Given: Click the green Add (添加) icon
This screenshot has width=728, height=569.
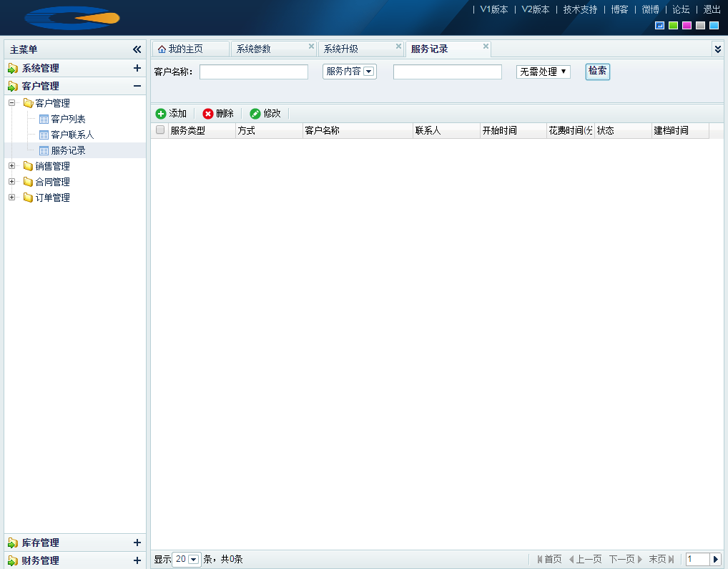Looking at the screenshot, I should [161, 114].
